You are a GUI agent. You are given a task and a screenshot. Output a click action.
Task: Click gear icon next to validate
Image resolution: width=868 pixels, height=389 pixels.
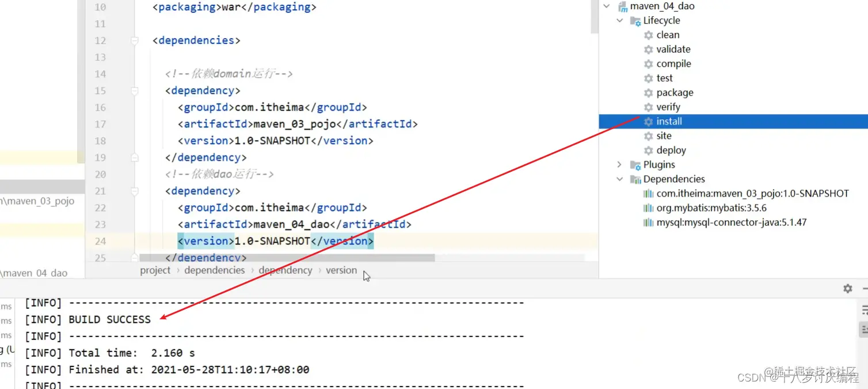coord(649,50)
